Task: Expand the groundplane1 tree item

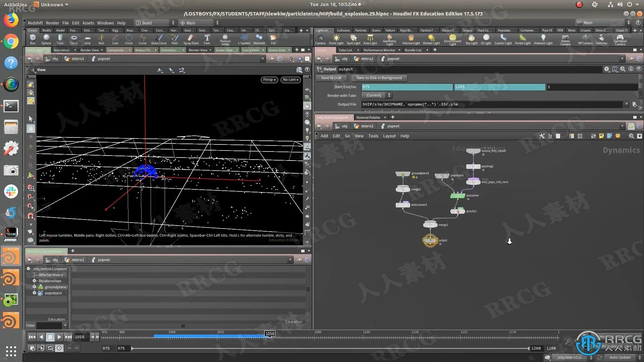Action: tap(34, 287)
